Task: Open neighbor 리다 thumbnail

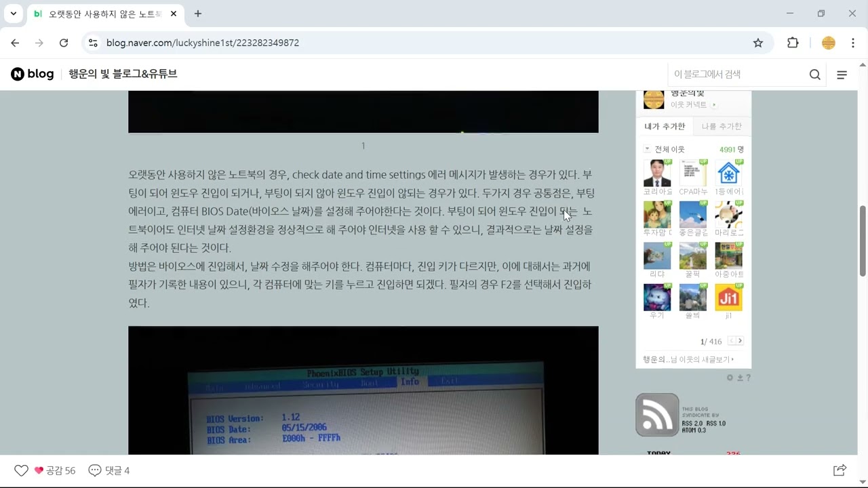Action: point(657,256)
